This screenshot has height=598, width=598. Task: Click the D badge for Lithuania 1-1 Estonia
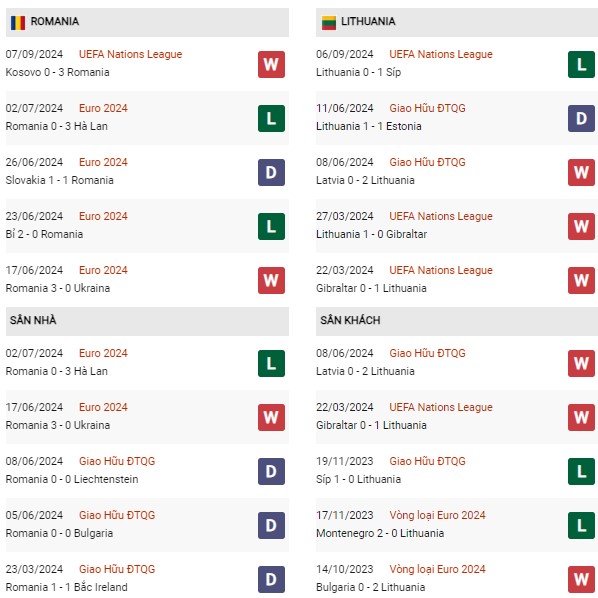tap(581, 119)
